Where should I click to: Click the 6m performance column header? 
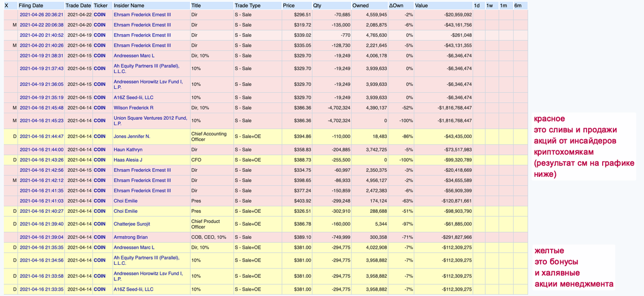click(x=517, y=5)
